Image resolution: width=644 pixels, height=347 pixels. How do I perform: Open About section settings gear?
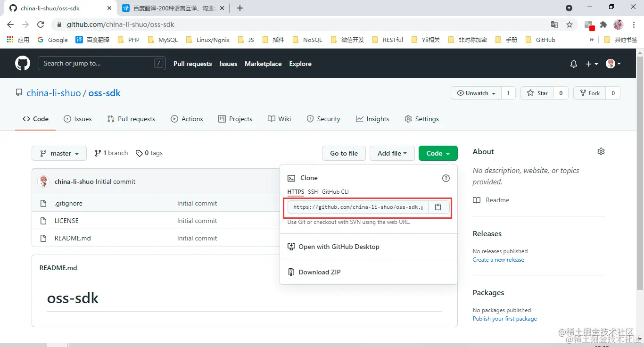coord(601,151)
